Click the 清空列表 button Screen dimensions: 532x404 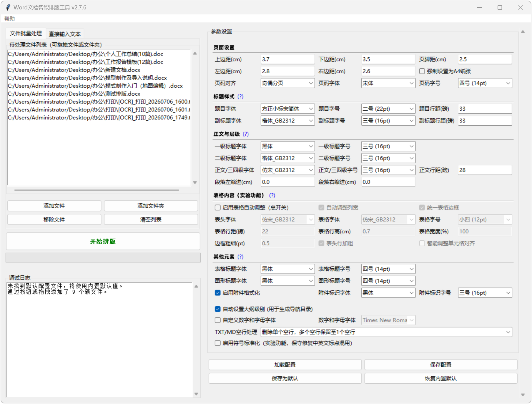[151, 220]
